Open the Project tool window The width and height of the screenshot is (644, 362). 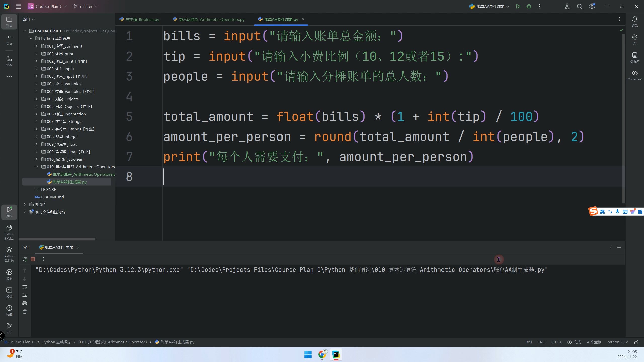click(9, 22)
